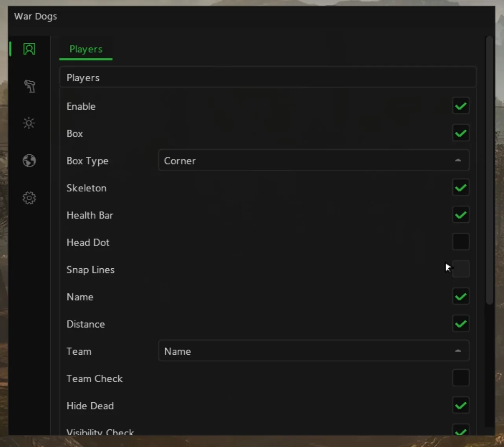Screen dimensions: 504x447
Task: Open the weapon (gun) sidebar section
Action: (x=29, y=86)
